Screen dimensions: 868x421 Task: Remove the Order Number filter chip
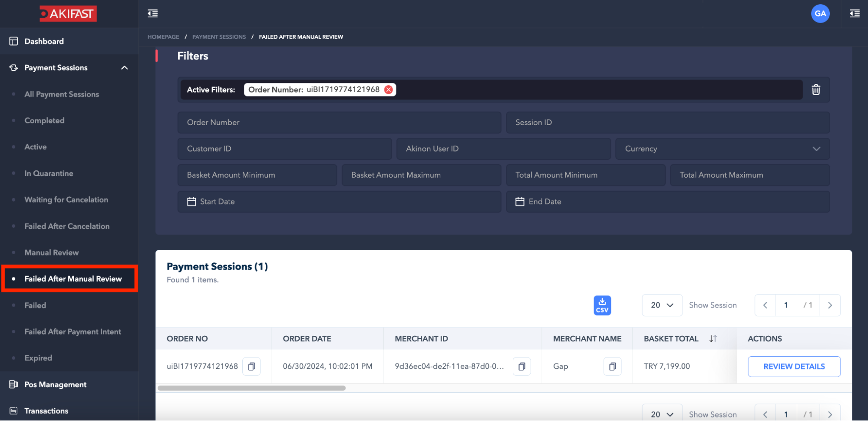coord(389,90)
